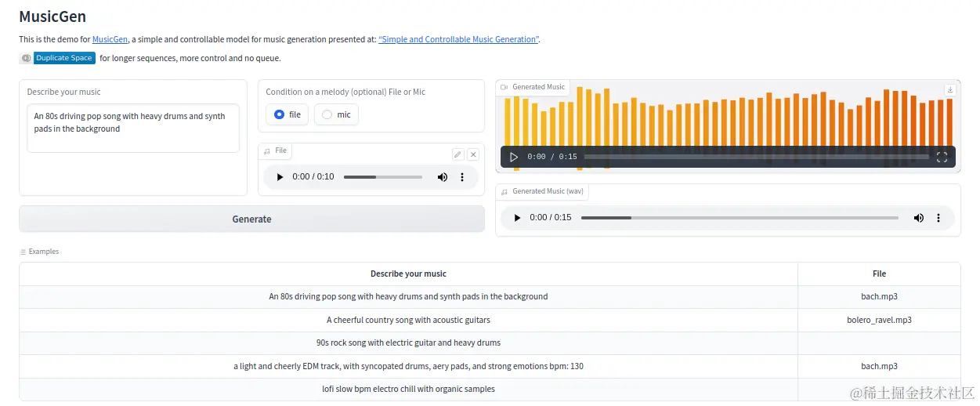Download the Generated Music video

950,89
